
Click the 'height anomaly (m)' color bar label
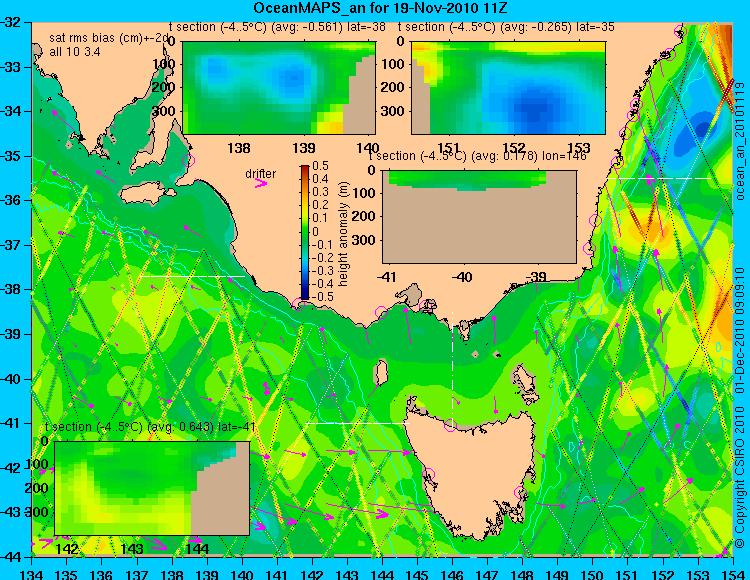(x=342, y=234)
